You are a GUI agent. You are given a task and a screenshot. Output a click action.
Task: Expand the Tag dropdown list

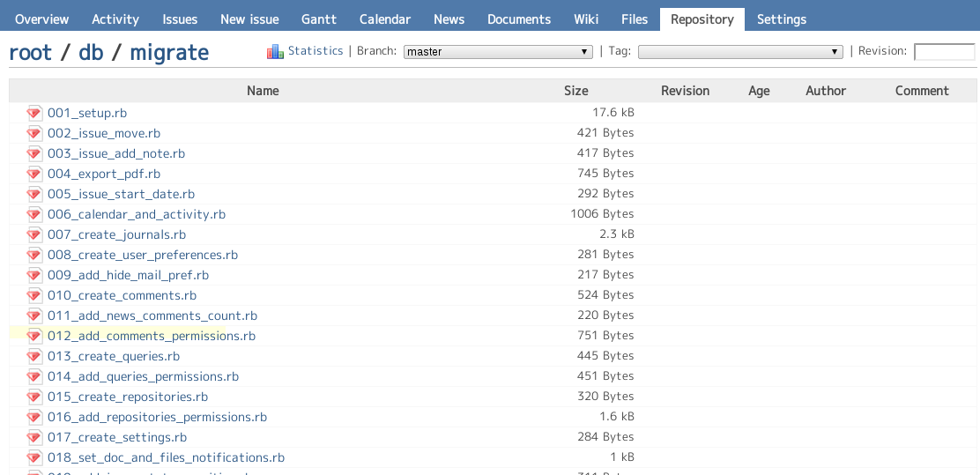coord(740,52)
